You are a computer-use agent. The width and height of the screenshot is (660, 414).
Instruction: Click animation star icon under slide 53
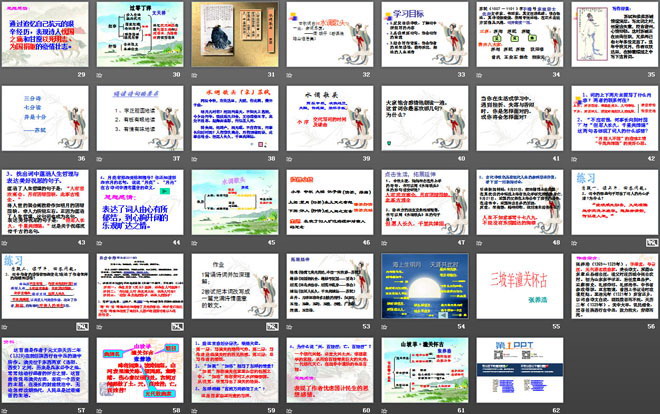(x=289, y=326)
